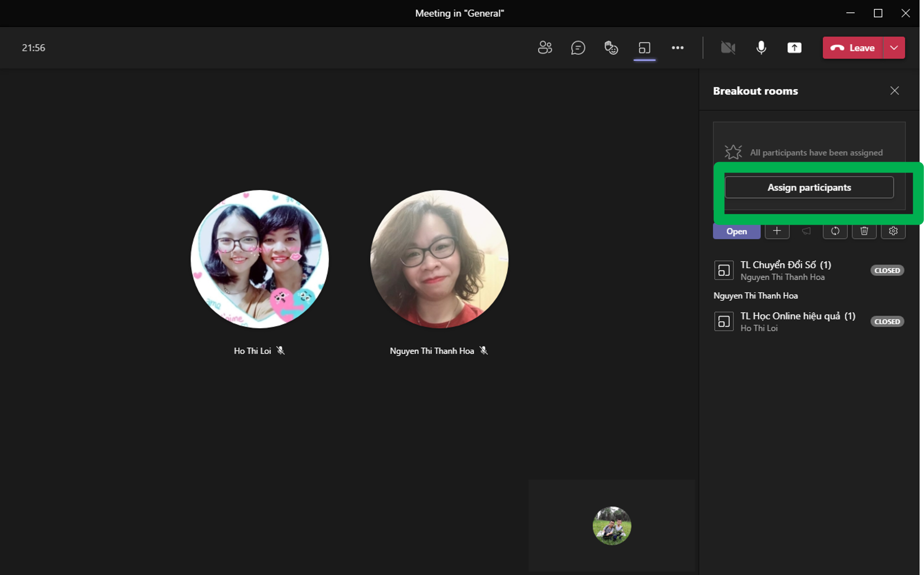The height and width of the screenshot is (575, 924).
Task: Mute the microphone
Action: [761, 48]
